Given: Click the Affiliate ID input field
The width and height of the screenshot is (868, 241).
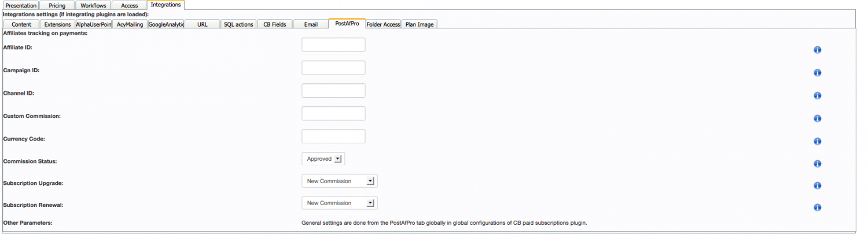Looking at the screenshot, I should (x=333, y=45).
